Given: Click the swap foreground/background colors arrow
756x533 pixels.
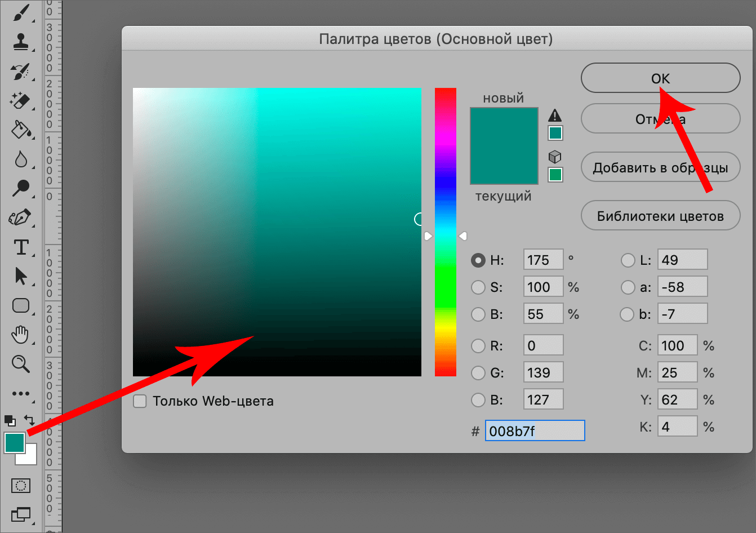Looking at the screenshot, I should coord(29,420).
